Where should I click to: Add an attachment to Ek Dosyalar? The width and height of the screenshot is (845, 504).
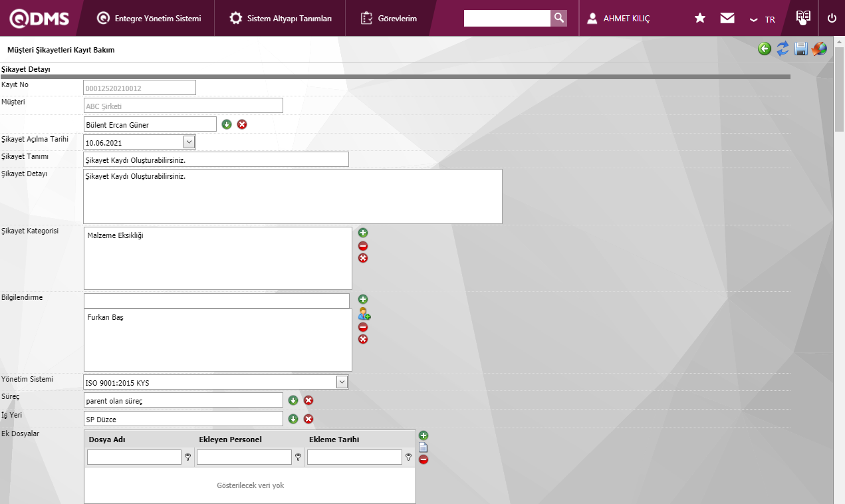point(423,436)
